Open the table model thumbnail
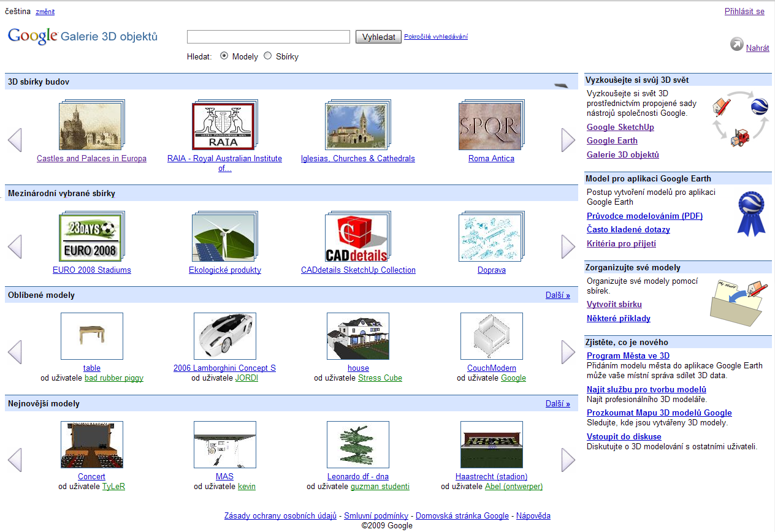The width and height of the screenshot is (775, 532). pos(92,336)
